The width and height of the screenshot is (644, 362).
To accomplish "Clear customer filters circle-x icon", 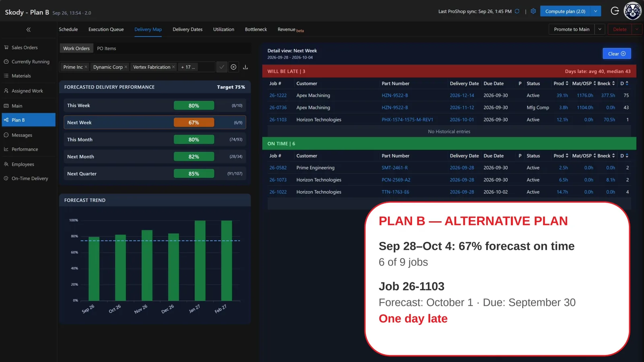I will pos(233,67).
